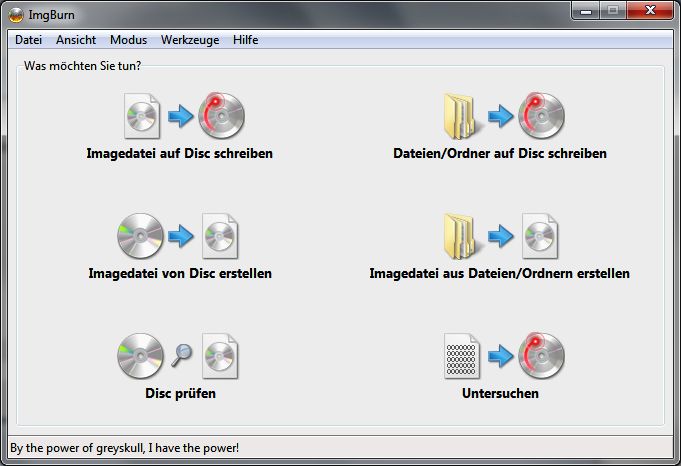681x466 pixels.
Task: Click the 'Was möchten Sie tun?' heading
Action: tap(83, 66)
